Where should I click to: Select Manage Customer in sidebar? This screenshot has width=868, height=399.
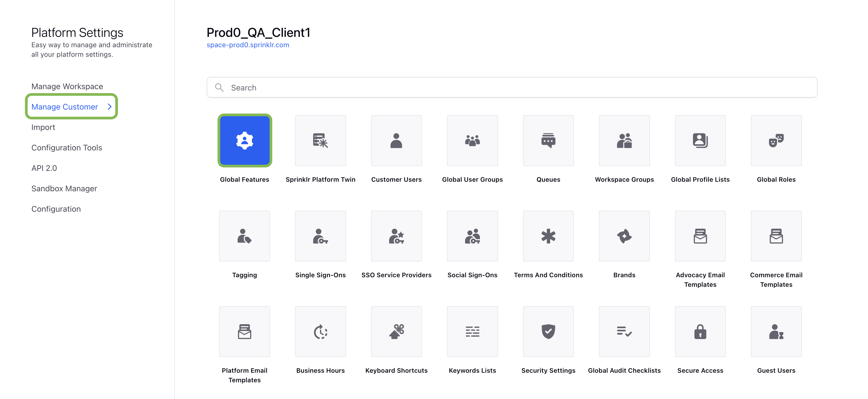65,107
